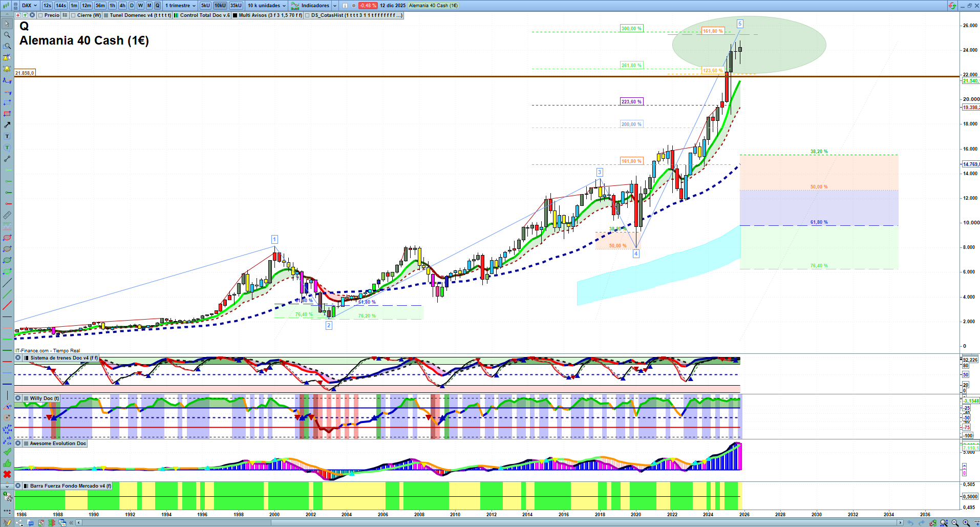
Task: Open the 10 k unidades dropdown
Action: click(x=266, y=6)
